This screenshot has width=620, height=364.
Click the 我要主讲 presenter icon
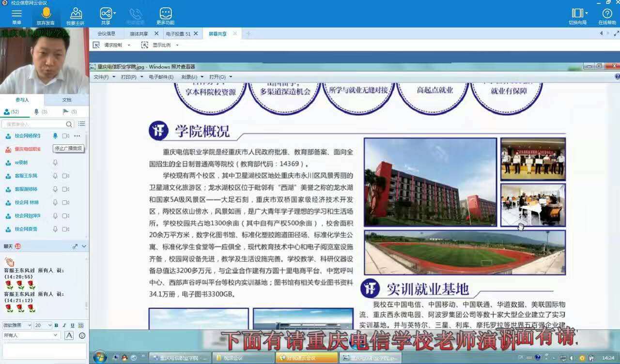[76, 13]
